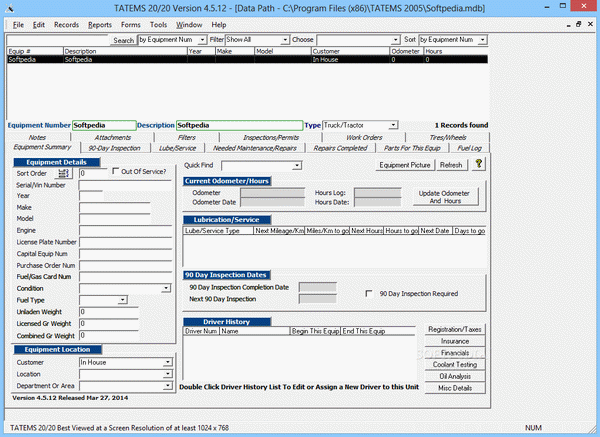Switch to the Filters tab
Screen dimensions: 600x437
[x=187, y=137]
